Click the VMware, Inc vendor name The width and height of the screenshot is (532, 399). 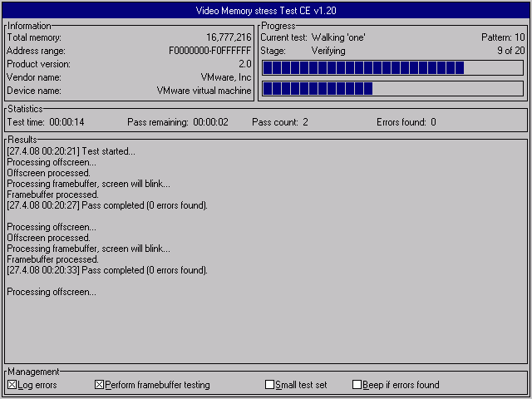(x=226, y=77)
